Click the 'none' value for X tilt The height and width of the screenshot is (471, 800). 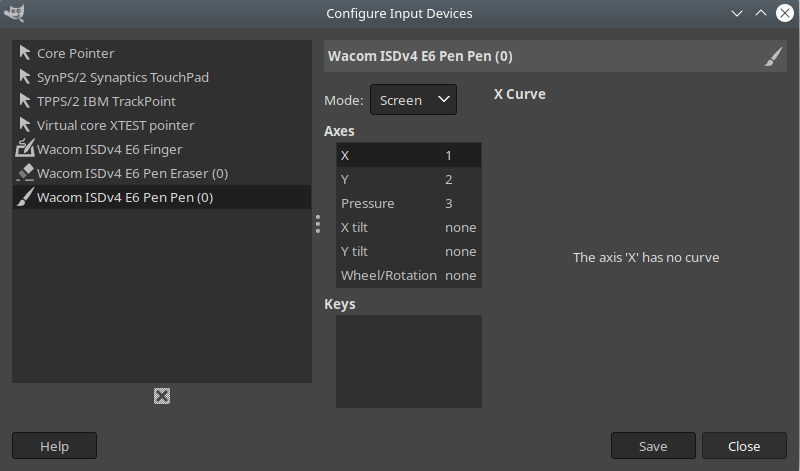(461, 227)
